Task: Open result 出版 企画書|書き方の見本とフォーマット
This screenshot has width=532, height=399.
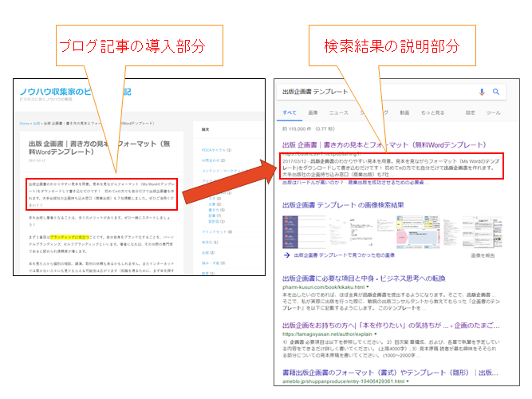Action: click(x=384, y=145)
